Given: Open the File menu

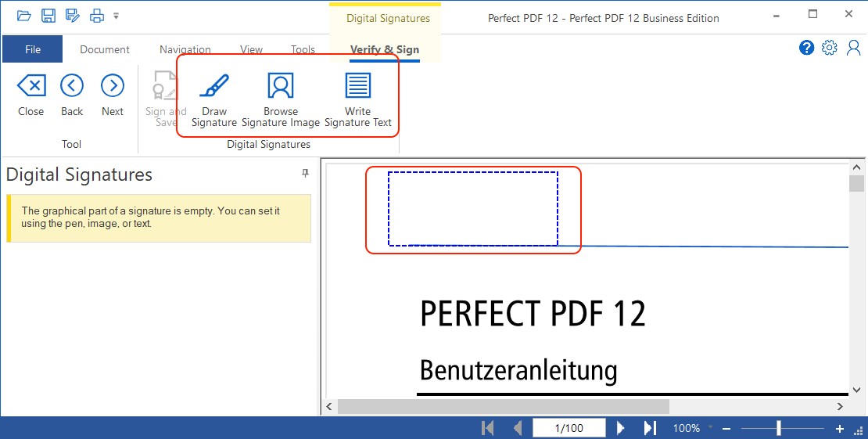Looking at the screenshot, I should (x=32, y=49).
